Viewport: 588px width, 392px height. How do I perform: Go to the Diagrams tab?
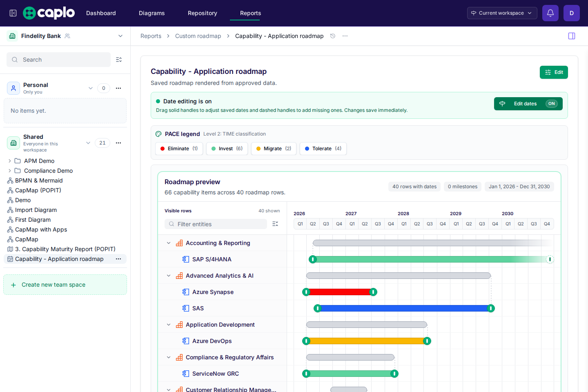tap(151, 13)
